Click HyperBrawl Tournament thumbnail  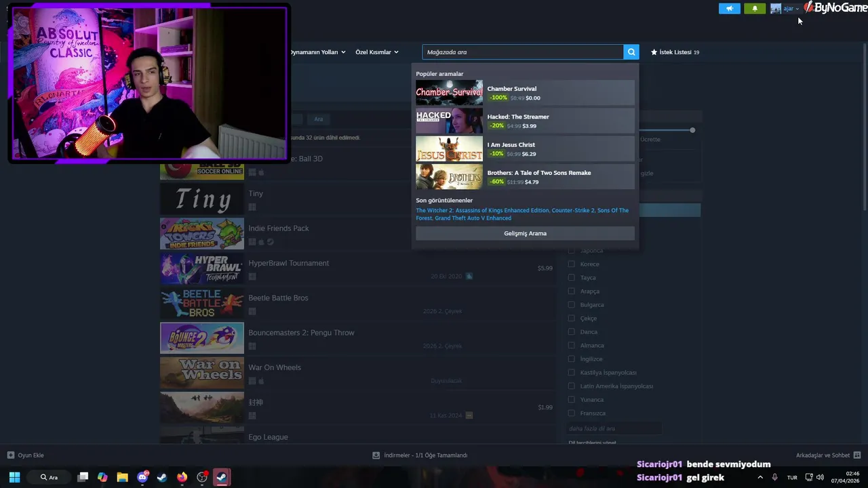pos(202,269)
